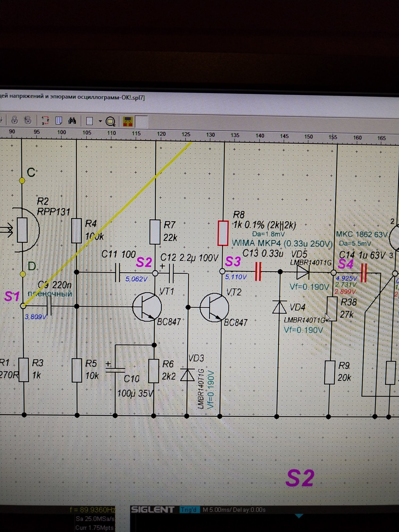Screen dimensions: 399x532
Task: Click the vertical "Vf=0.190V" label beside VD3
Action: coord(210,390)
